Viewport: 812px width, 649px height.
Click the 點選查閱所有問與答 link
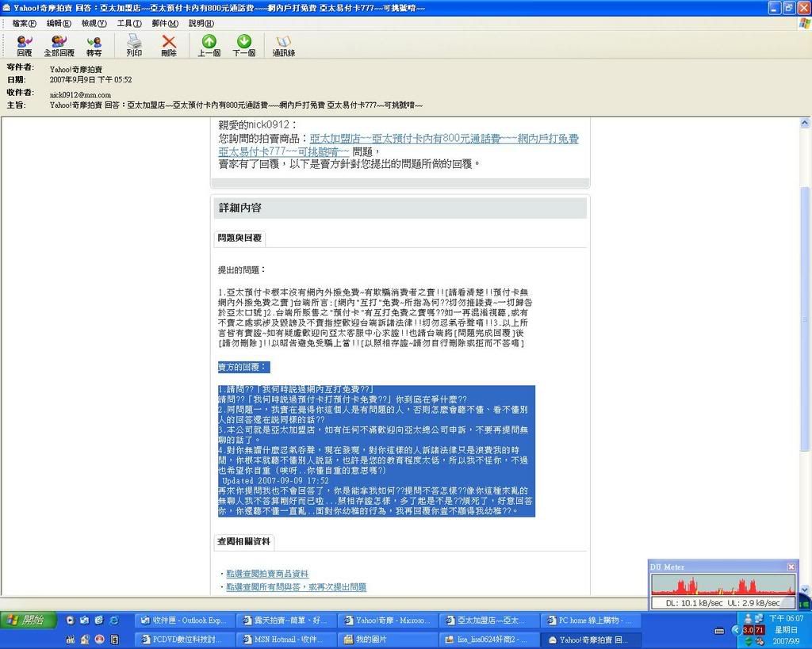297,587
